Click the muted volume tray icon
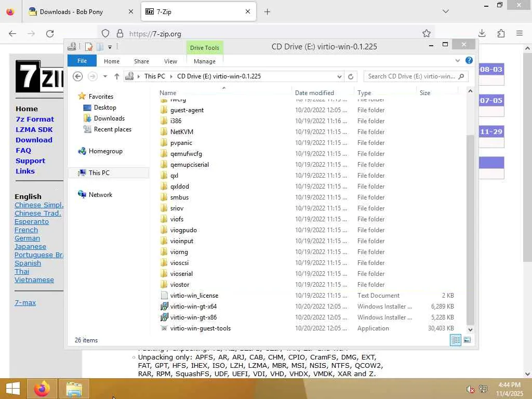The image size is (532, 399). pyautogui.click(x=470, y=389)
